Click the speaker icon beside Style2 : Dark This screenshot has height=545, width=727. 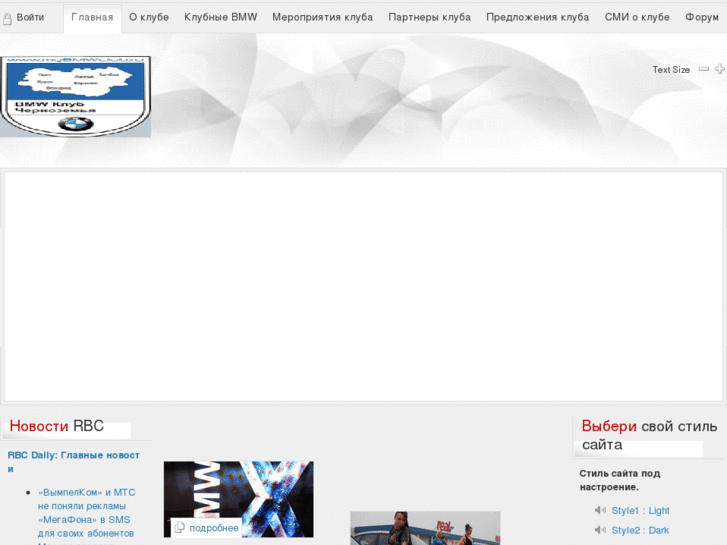click(600, 530)
